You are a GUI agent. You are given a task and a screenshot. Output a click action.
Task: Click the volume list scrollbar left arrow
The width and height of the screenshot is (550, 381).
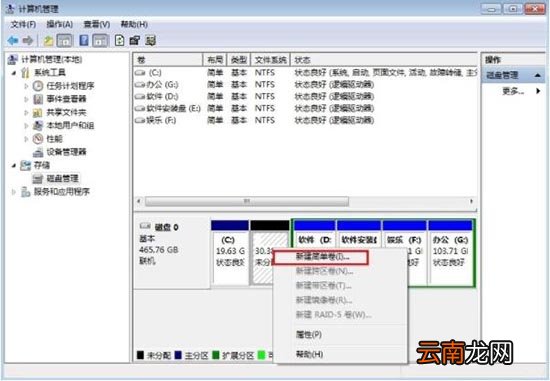click(x=139, y=201)
